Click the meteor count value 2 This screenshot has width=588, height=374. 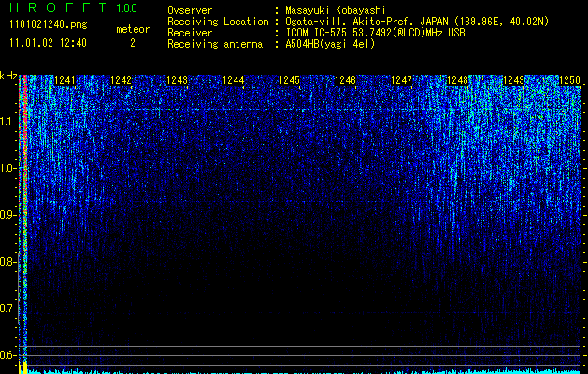[133, 43]
